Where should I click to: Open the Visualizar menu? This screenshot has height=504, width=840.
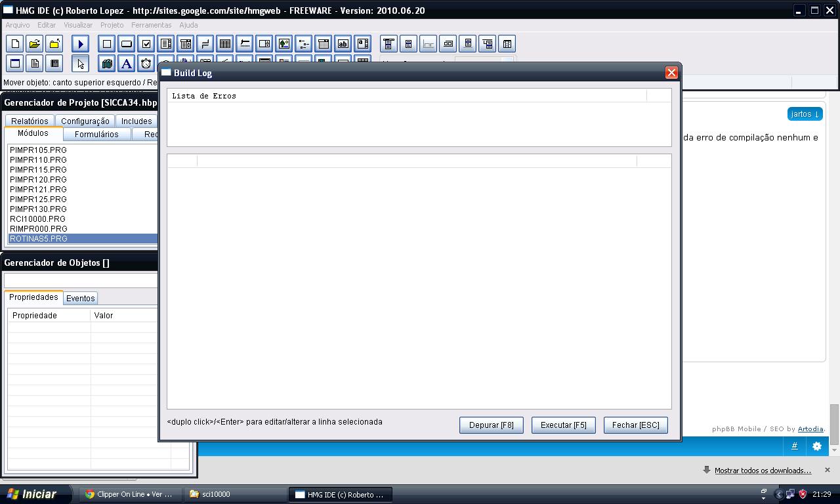pos(78,25)
